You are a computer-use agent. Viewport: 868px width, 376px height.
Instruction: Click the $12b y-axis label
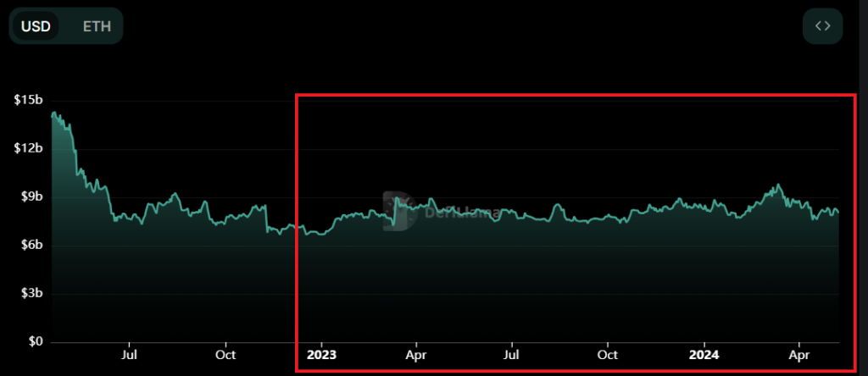[x=28, y=149]
